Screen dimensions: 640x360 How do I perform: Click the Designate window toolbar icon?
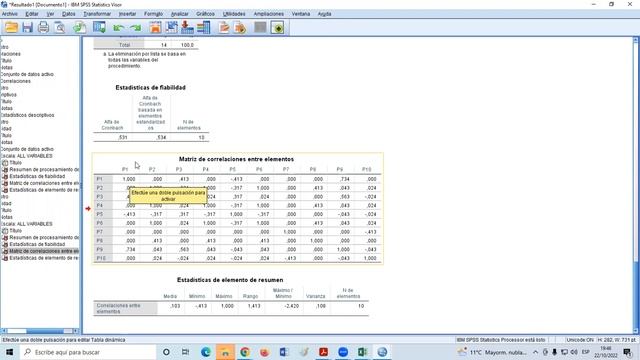(x=278, y=27)
